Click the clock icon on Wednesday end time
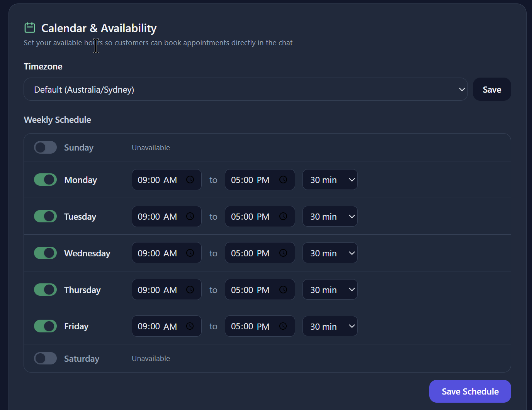 click(x=282, y=253)
